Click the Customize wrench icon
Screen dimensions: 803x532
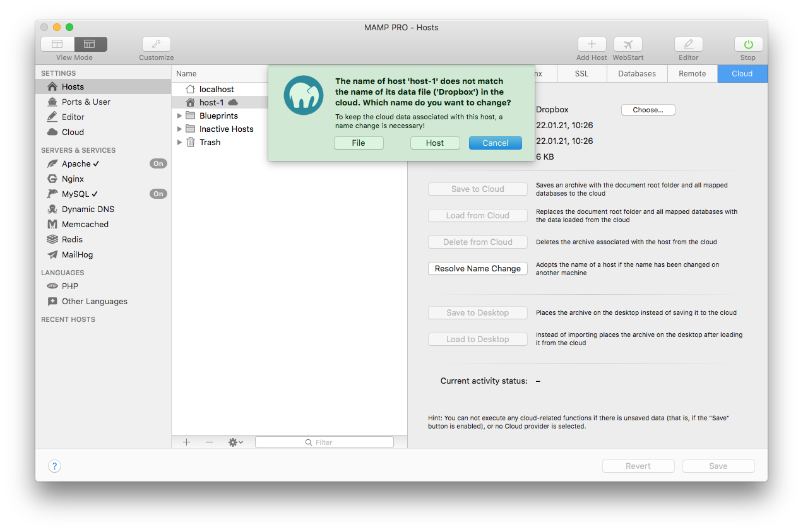(156, 44)
